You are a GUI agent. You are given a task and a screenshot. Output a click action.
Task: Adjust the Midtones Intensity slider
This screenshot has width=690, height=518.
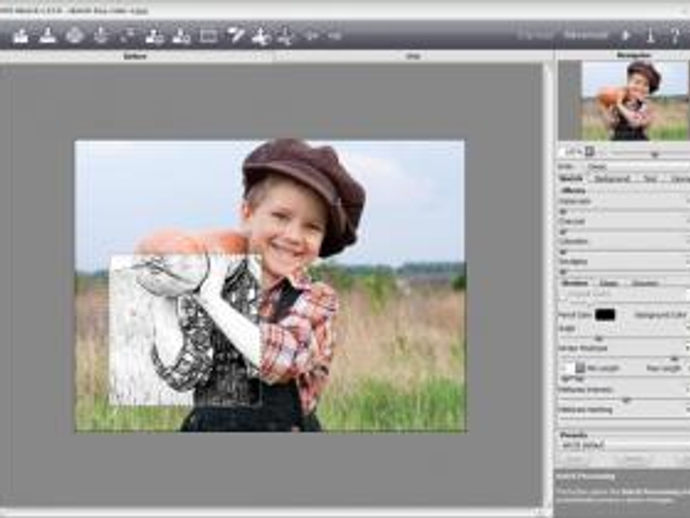click(x=624, y=400)
